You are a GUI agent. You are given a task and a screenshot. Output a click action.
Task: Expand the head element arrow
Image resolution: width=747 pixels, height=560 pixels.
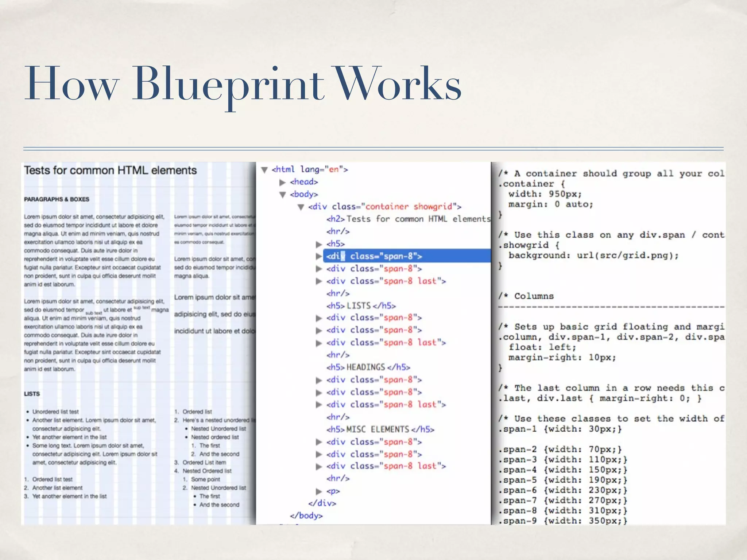(x=282, y=182)
